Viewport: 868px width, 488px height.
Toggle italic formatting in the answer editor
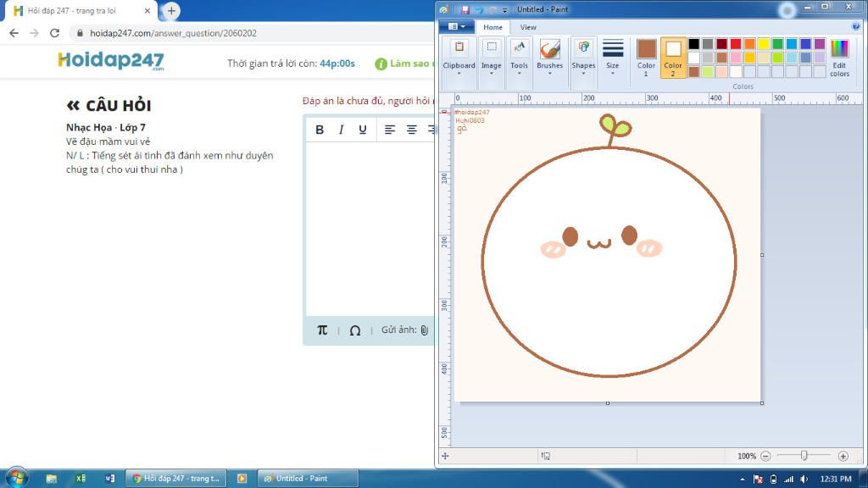341,130
